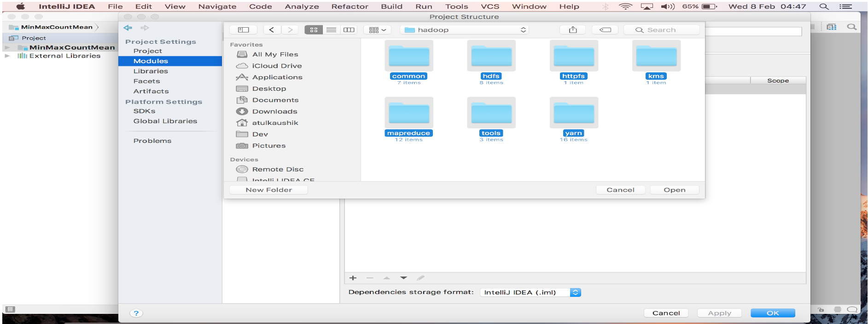Viewport: 868px width, 324px height.
Task: Click the Edit Tags icon
Action: point(605,30)
